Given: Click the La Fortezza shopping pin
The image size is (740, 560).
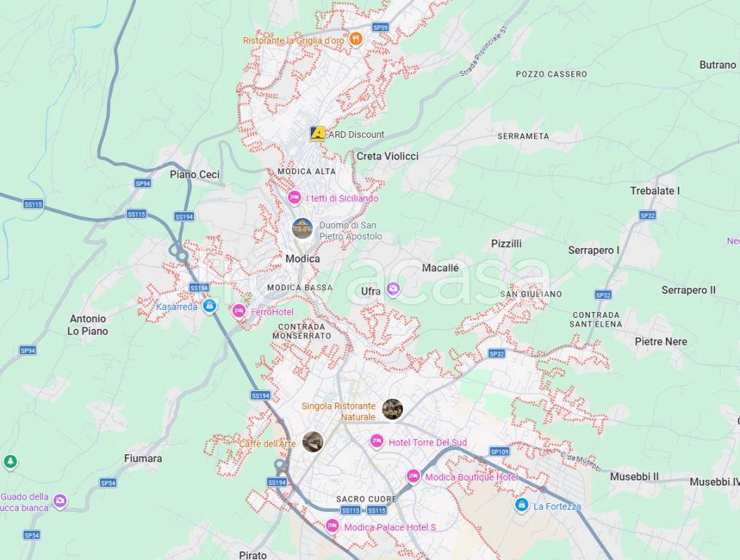Looking at the screenshot, I should pyautogui.click(x=521, y=505).
